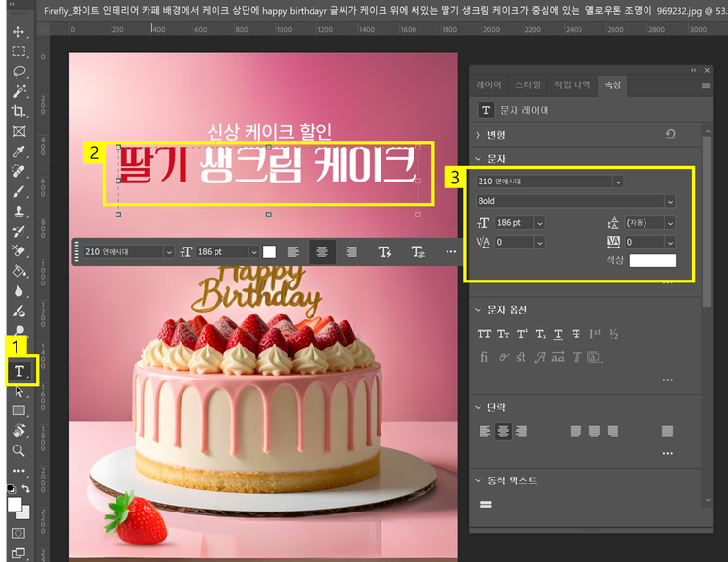Open the 210 연애시대 font dropdown in Properties
The height and width of the screenshot is (562, 728).
coord(618,182)
